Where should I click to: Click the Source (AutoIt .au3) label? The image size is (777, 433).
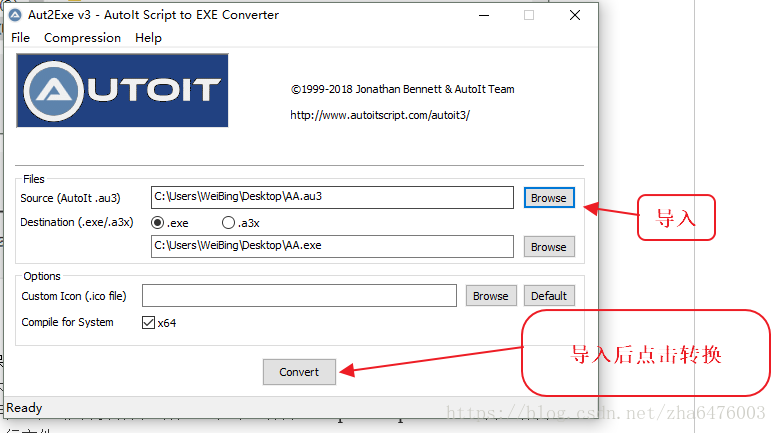click(x=70, y=198)
